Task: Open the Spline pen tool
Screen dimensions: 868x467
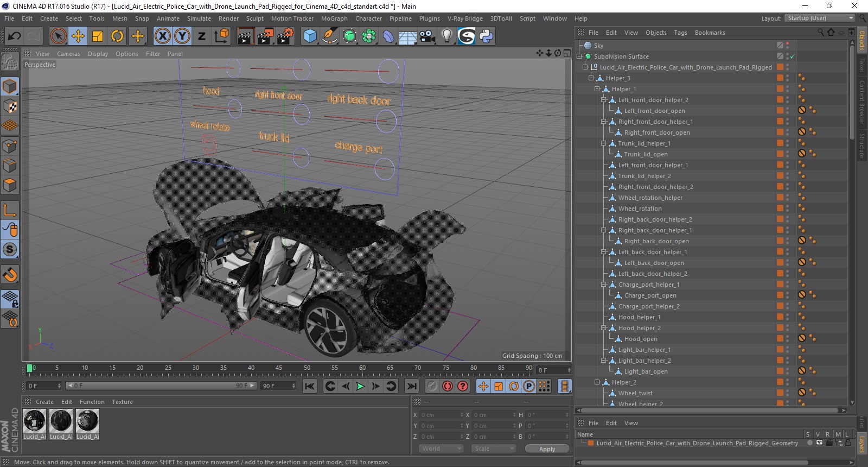Action: pos(329,36)
